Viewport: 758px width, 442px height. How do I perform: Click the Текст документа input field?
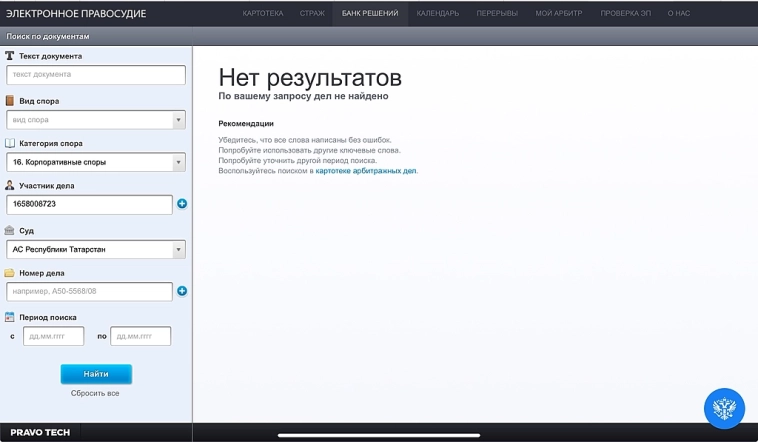pyautogui.click(x=95, y=75)
